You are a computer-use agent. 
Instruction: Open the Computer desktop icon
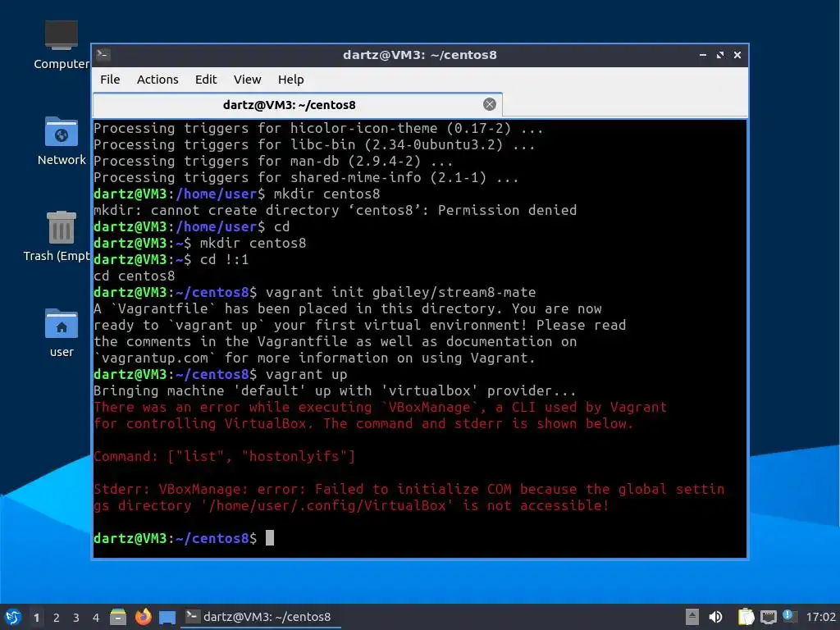click(x=61, y=46)
